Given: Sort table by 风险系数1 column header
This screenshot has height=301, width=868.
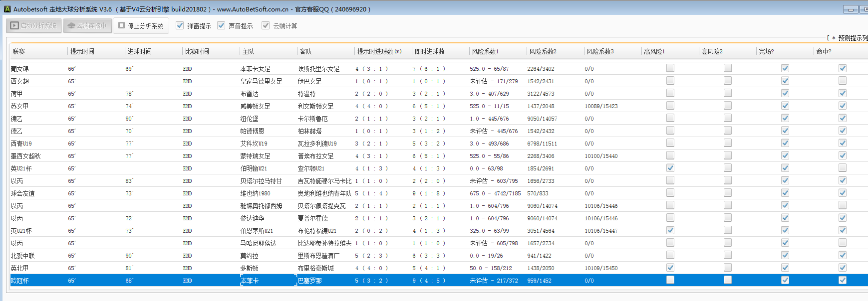Looking at the screenshot, I should coord(485,51).
